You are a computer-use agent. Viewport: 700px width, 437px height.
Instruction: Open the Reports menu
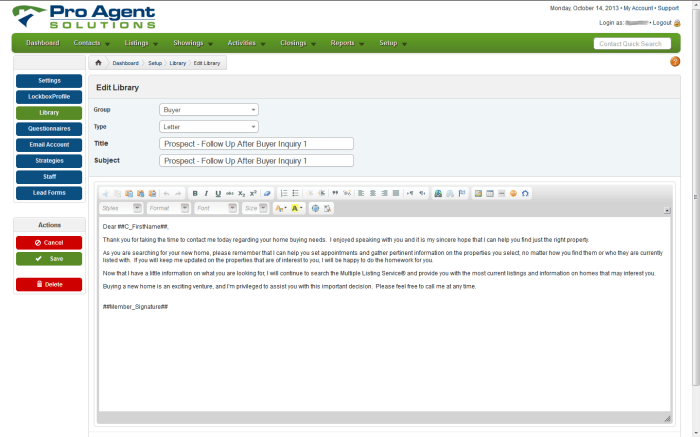(347, 43)
